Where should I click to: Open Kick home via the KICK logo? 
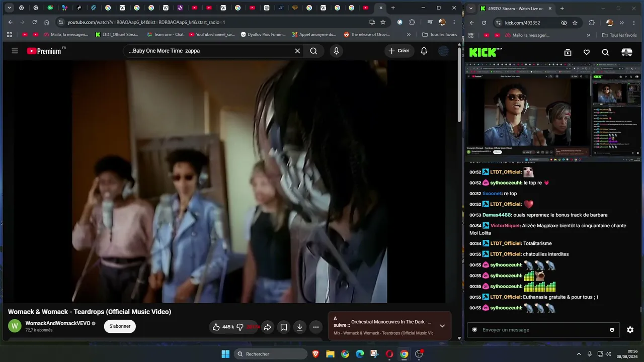click(485, 52)
